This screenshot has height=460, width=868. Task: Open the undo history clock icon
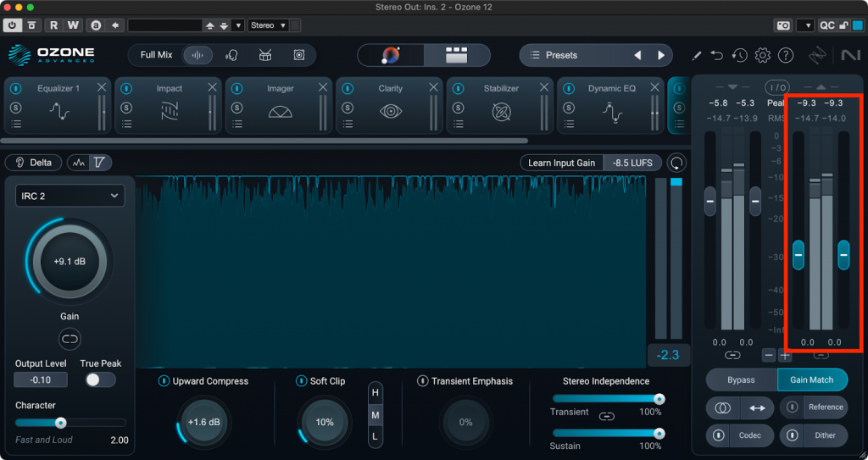click(740, 56)
